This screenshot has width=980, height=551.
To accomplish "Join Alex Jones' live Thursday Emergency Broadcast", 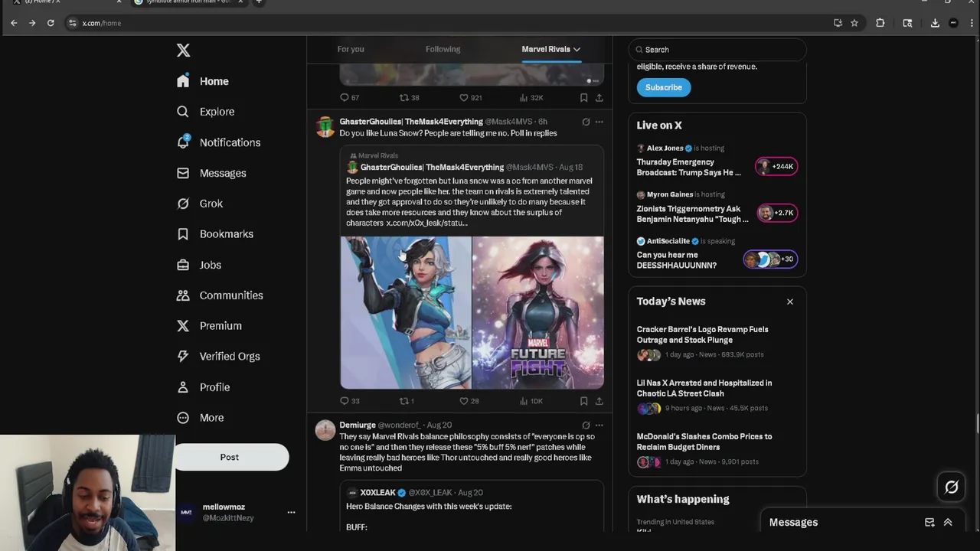I will tap(717, 161).
